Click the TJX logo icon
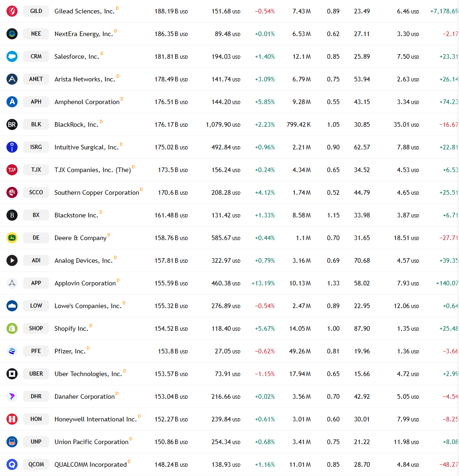 coord(12,170)
